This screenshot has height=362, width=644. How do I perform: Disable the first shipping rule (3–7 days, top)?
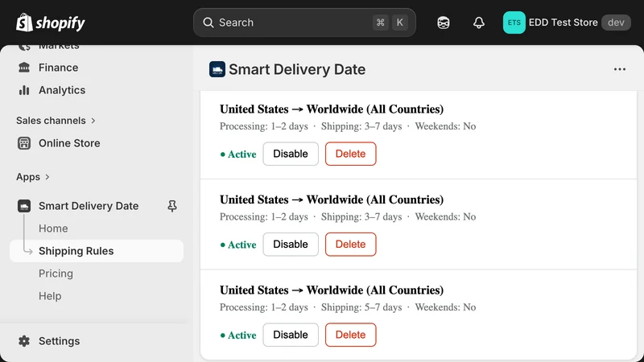point(291,154)
